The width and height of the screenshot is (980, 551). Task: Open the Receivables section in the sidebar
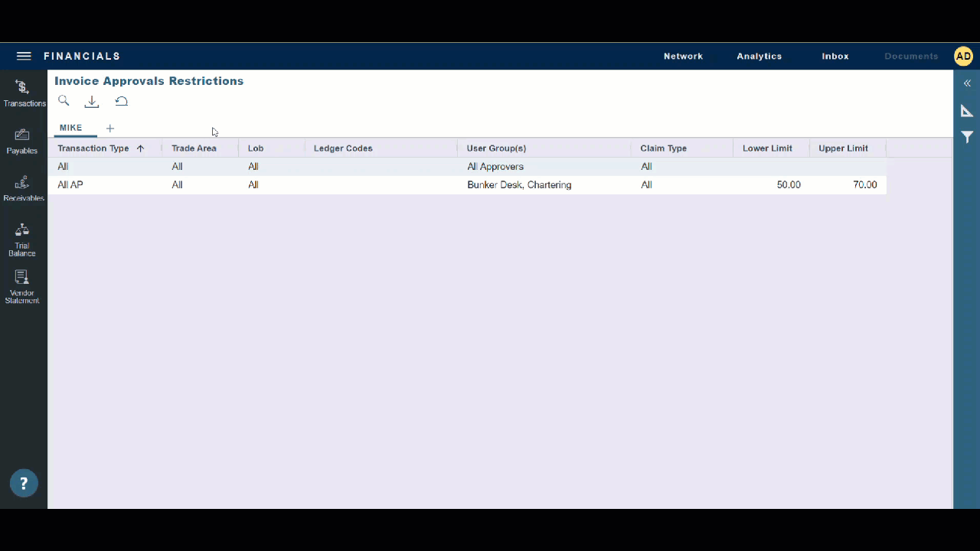point(23,187)
